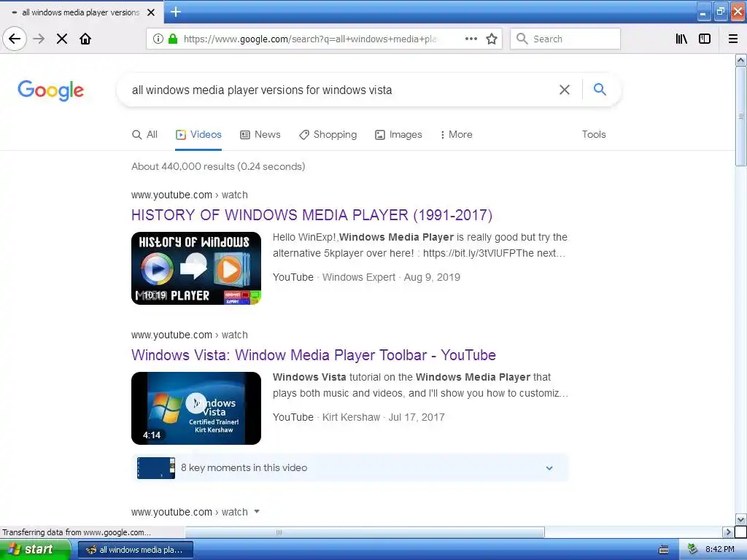Focus the Firefox Search box
The height and width of the screenshot is (560, 747).
point(565,39)
